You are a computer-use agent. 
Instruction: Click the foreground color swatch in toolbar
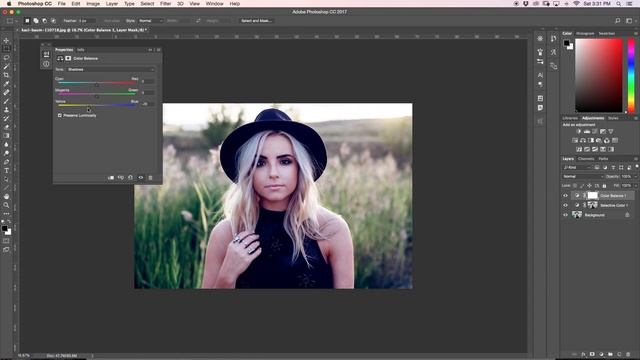[x=4, y=229]
